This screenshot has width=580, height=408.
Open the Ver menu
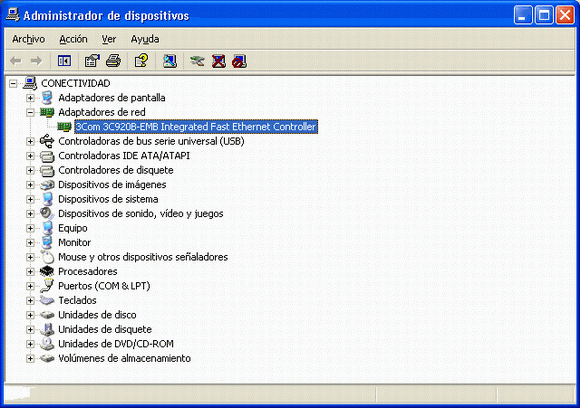pyautogui.click(x=109, y=39)
